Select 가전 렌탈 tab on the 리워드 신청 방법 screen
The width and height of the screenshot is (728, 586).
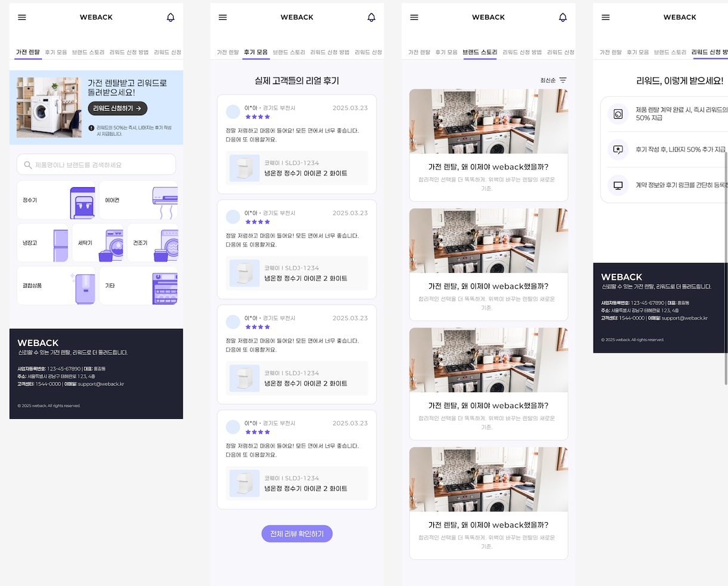(611, 53)
